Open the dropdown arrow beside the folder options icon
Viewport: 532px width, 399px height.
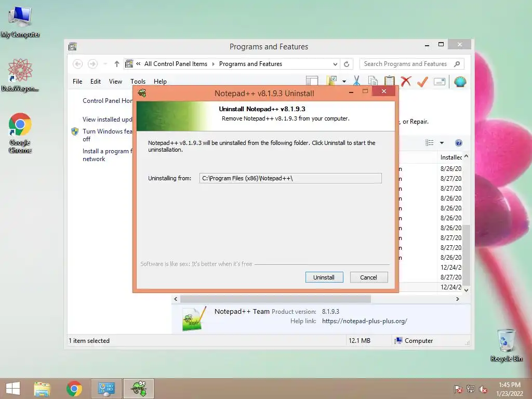point(344,82)
